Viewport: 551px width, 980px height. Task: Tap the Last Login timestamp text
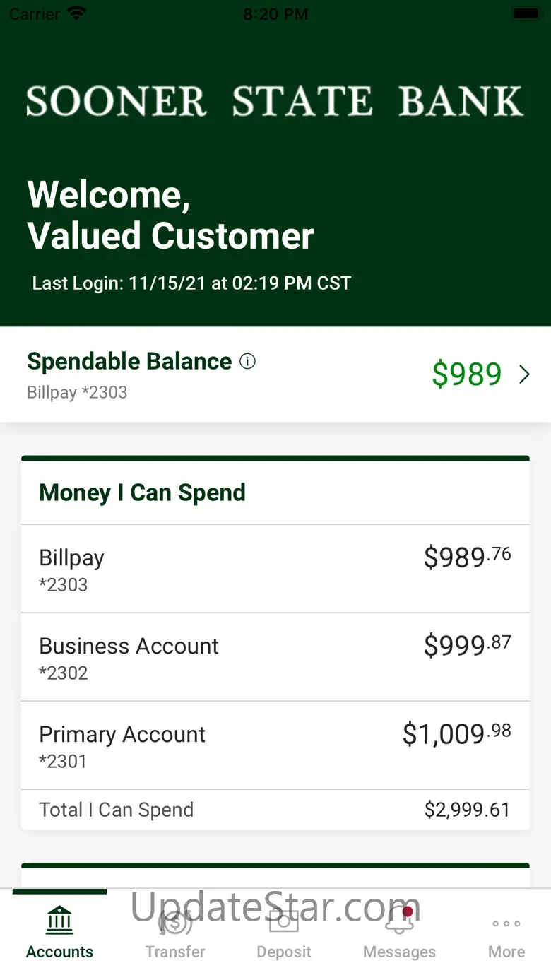191,283
